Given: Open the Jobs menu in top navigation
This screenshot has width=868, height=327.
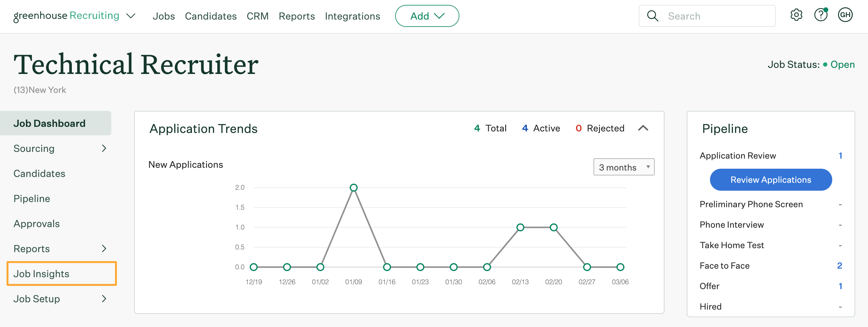Looking at the screenshot, I should point(164,16).
